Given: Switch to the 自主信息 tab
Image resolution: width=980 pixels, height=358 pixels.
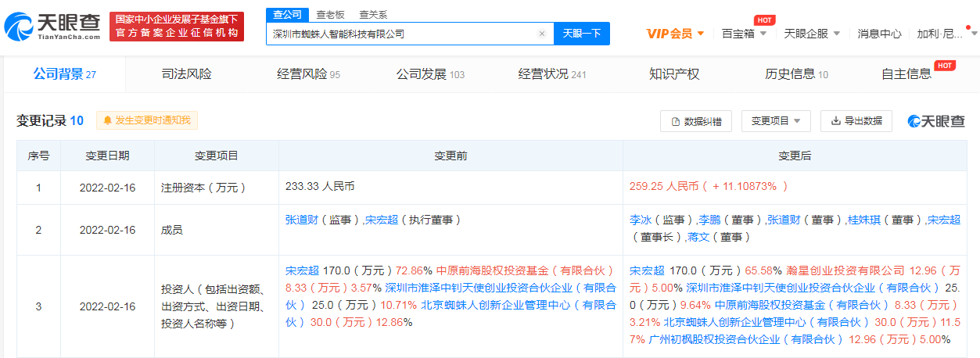Looking at the screenshot, I should pos(906,74).
